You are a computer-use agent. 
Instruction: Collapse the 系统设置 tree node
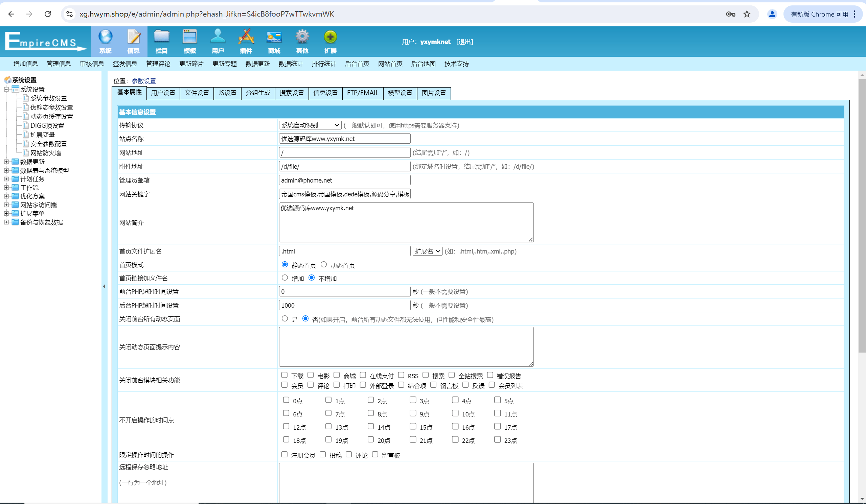[6, 89]
